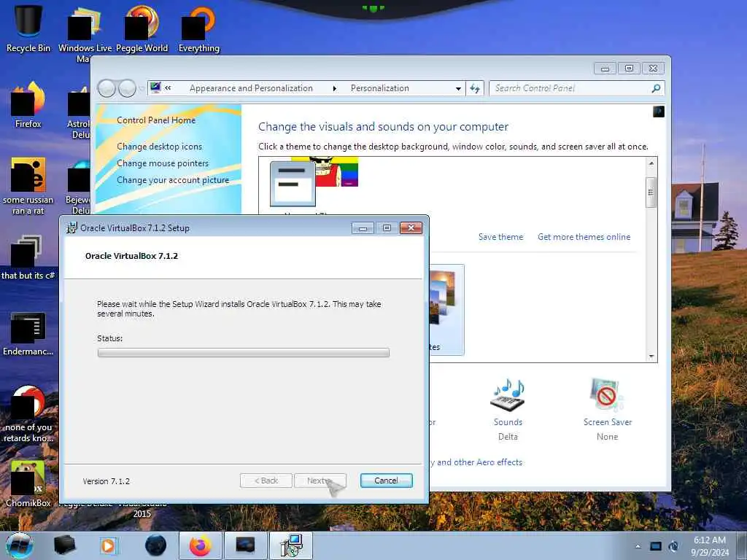Select the partially visible Aero theme thumbnail
The width and height of the screenshot is (747, 560).
446,309
